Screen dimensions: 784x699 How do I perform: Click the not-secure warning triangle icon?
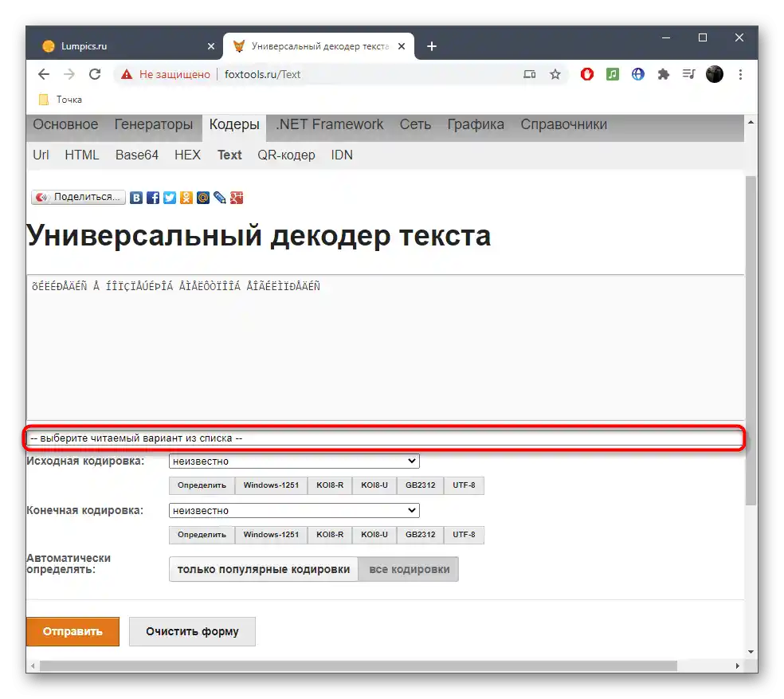(x=127, y=75)
